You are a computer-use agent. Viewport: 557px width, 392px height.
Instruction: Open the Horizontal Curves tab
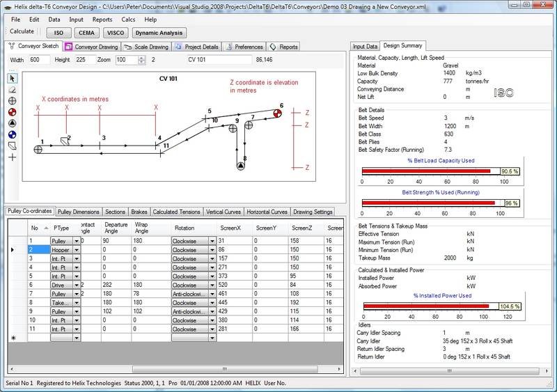click(x=267, y=212)
